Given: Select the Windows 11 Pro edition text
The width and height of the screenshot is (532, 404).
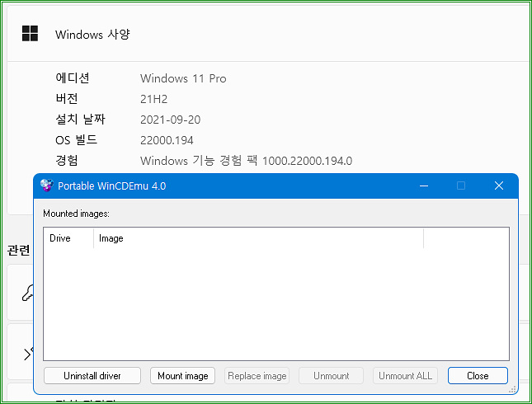Looking at the screenshot, I should click(183, 78).
